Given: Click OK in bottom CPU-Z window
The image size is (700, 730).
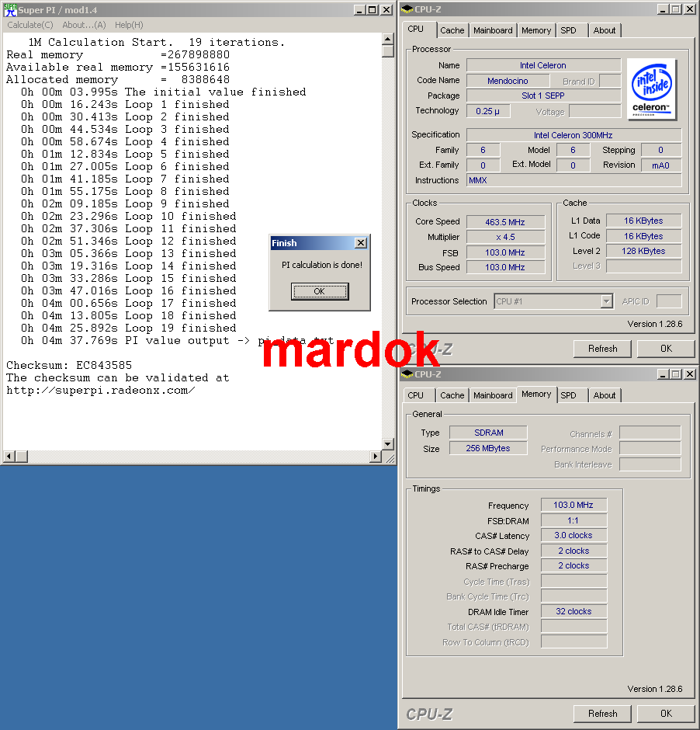Looking at the screenshot, I should pyautogui.click(x=666, y=714).
